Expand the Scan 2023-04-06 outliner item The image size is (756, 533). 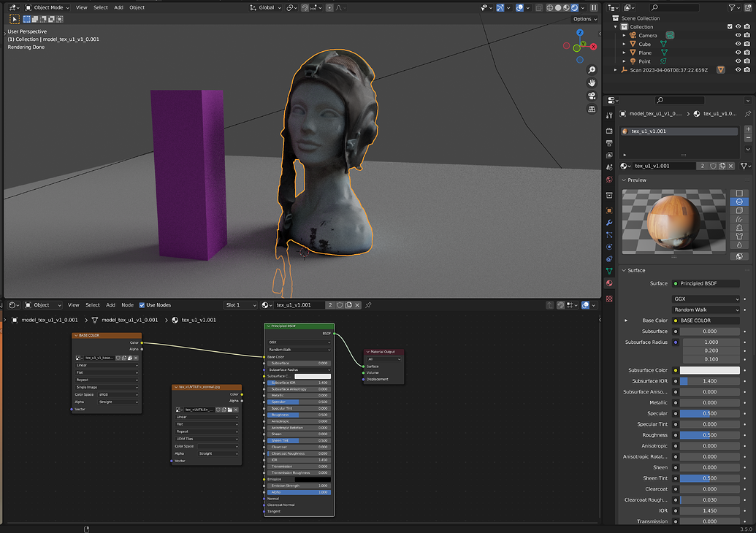(615, 70)
